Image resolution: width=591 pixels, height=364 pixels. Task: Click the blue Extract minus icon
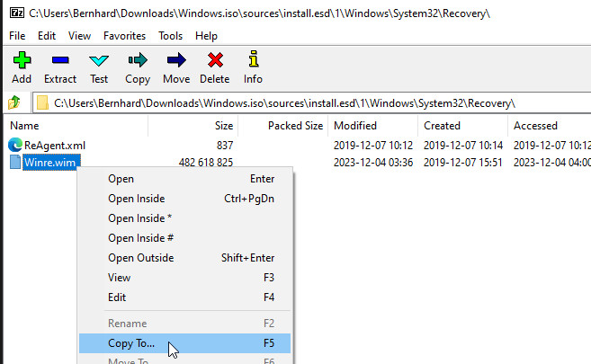[x=60, y=61]
